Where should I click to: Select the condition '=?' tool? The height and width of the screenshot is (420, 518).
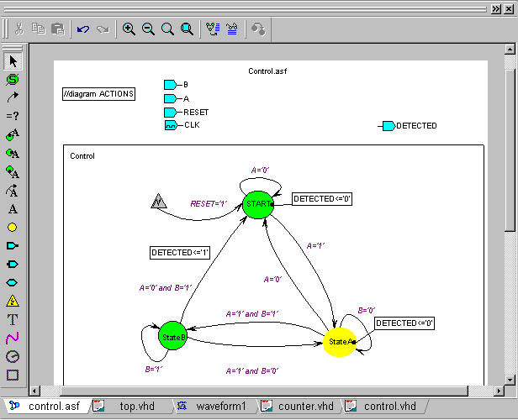tap(13, 116)
